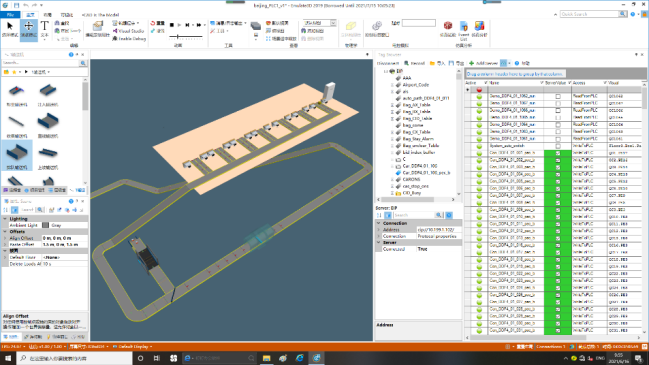Click the Enable Debug ribbon button

[x=129, y=38]
